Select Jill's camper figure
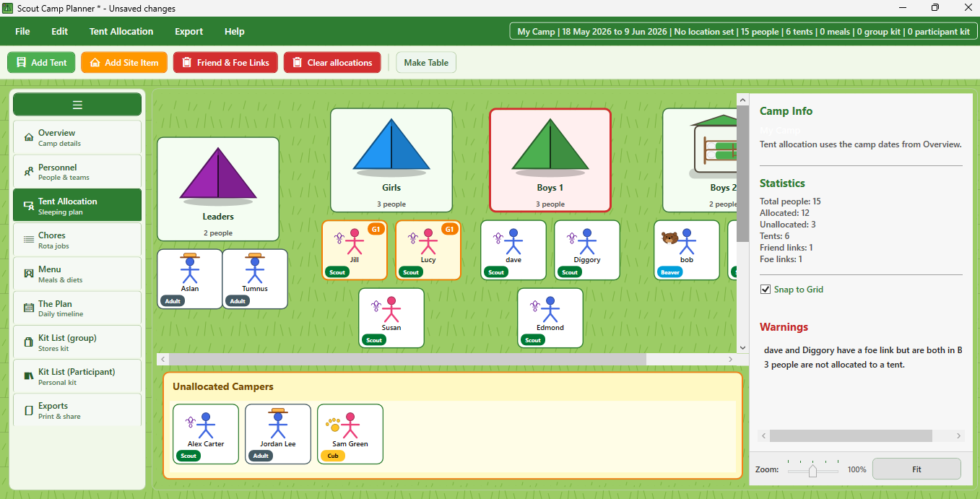The width and height of the screenshot is (980, 499). (x=355, y=241)
